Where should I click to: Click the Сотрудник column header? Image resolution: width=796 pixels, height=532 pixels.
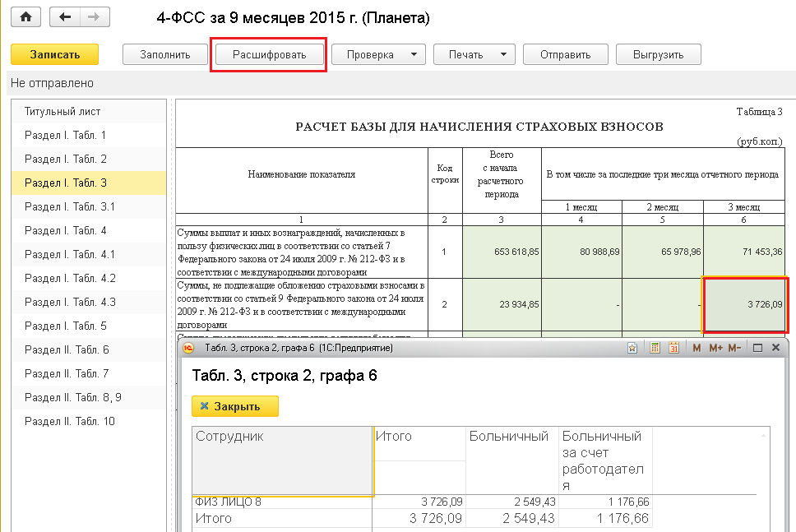tap(282, 460)
